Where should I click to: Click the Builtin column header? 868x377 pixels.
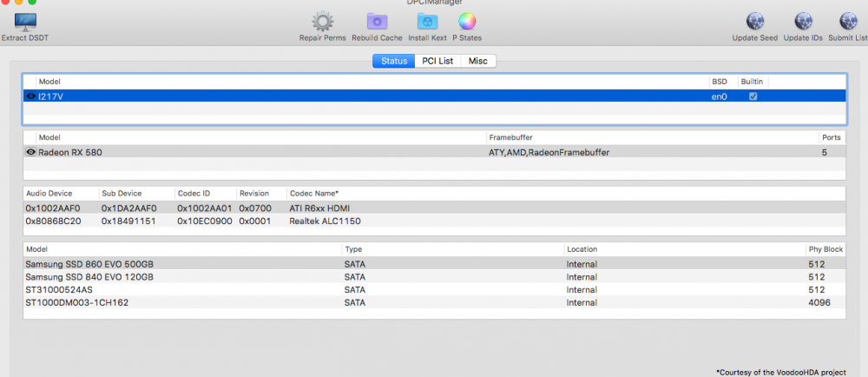coord(752,82)
